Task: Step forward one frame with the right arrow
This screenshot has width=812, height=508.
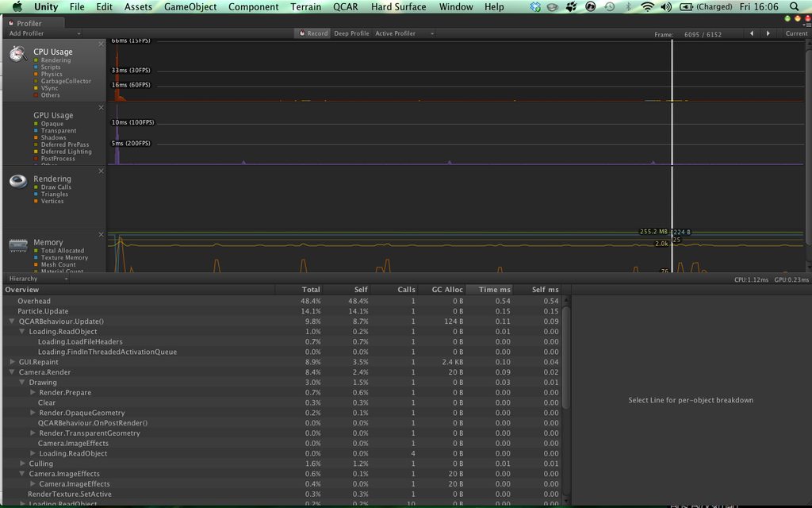Action: pyautogui.click(x=766, y=33)
